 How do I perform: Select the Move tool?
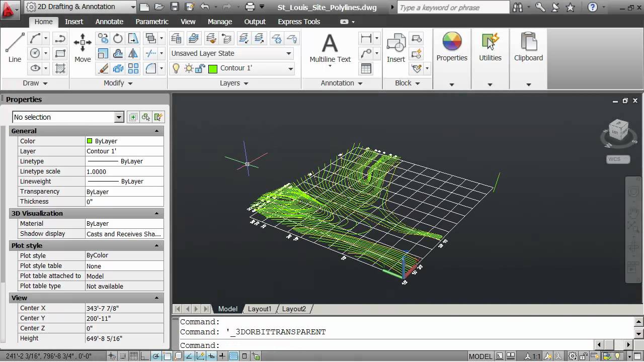click(x=83, y=48)
